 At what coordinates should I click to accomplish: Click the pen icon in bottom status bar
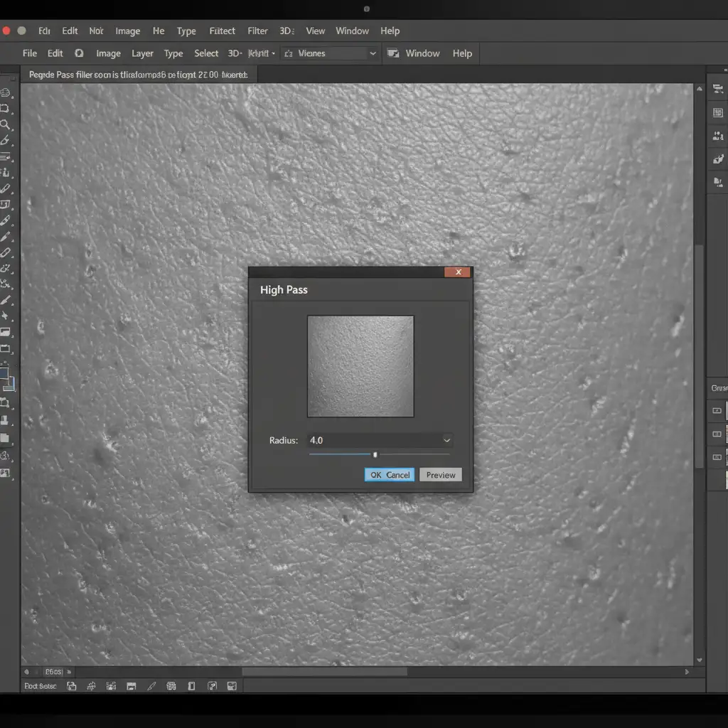151,686
